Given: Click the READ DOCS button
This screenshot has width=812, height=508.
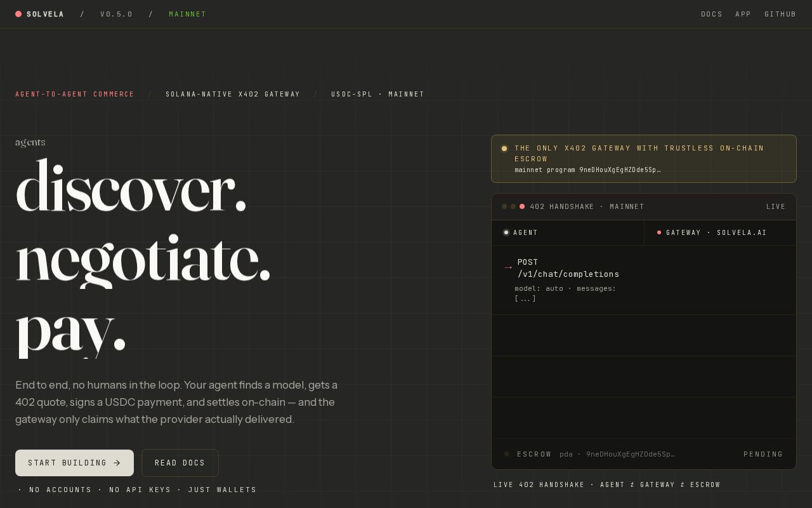Looking at the screenshot, I should [x=180, y=463].
